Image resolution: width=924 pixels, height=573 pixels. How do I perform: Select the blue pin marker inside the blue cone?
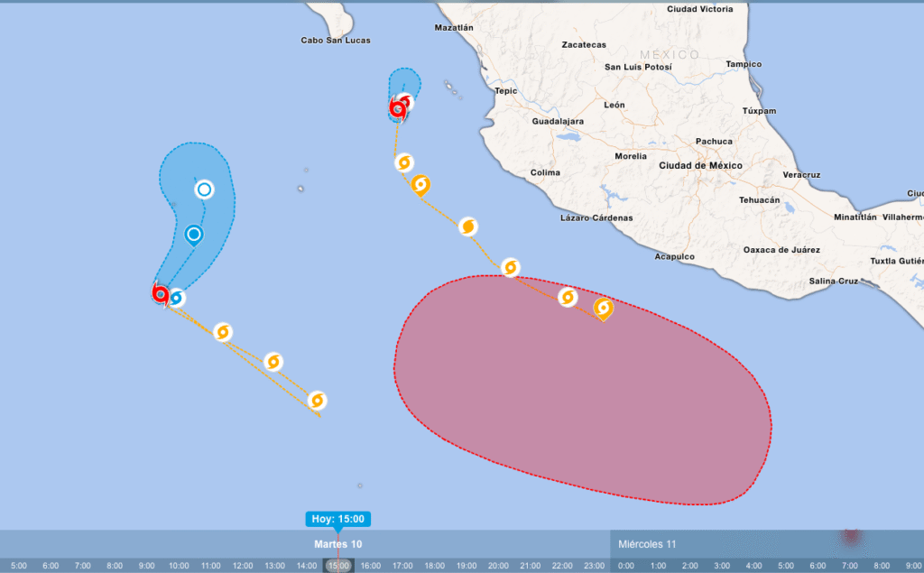pos(194,235)
